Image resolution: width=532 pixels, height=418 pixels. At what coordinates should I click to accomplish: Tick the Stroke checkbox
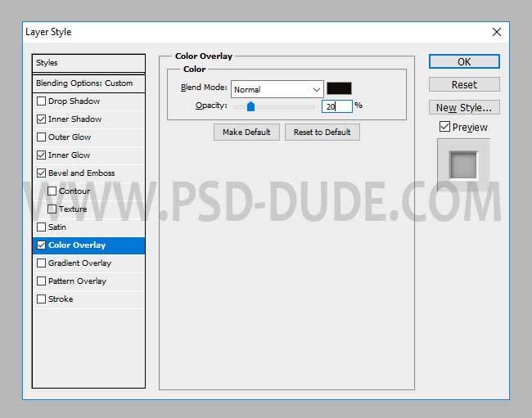click(x=42, y=299)
